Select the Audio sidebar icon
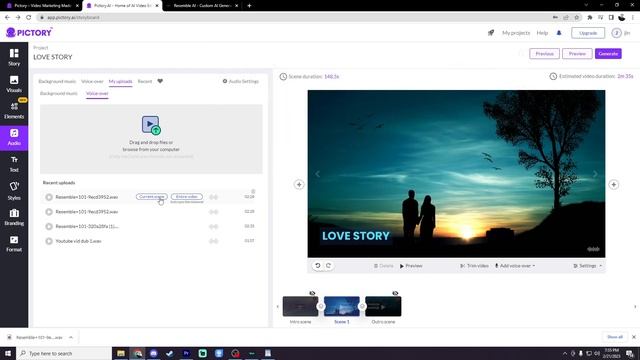Viewport: 640px width, 360px height. click(x=14, y=137)
